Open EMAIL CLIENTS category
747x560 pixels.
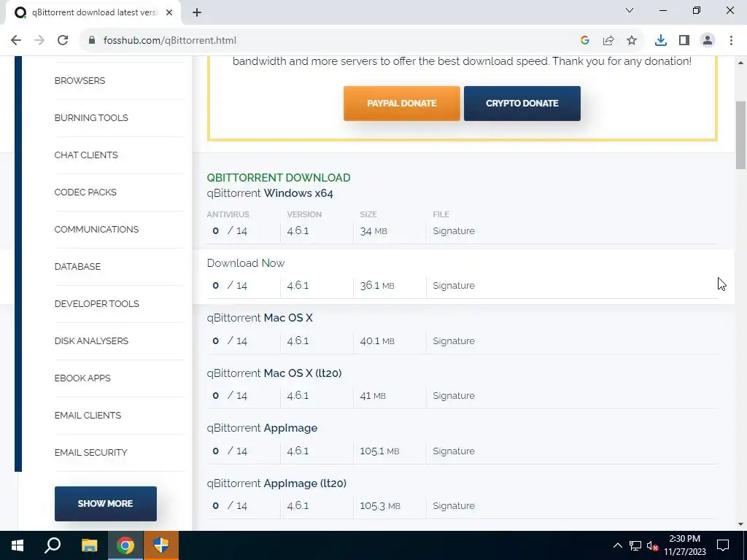88,415
